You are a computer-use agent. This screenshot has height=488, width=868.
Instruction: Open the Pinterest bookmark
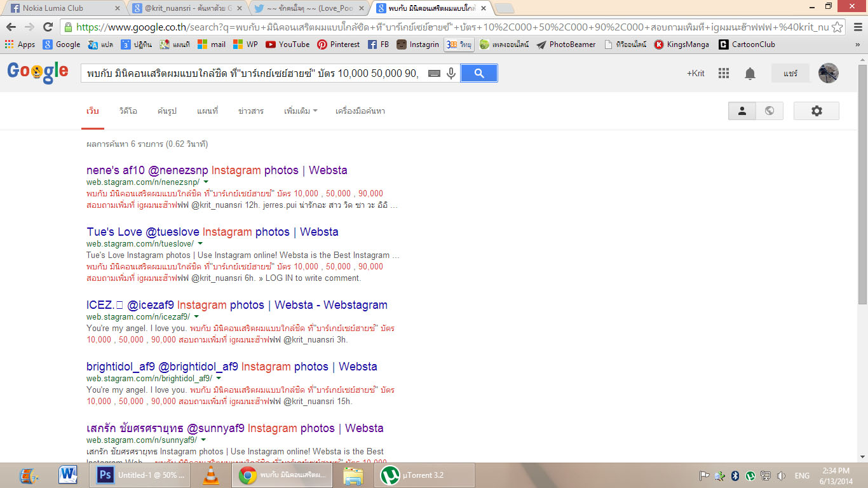pos(339,44)
